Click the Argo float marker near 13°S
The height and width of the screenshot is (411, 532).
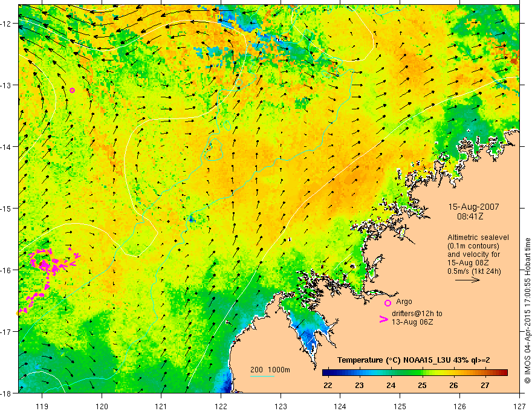[x=73, y=90]
